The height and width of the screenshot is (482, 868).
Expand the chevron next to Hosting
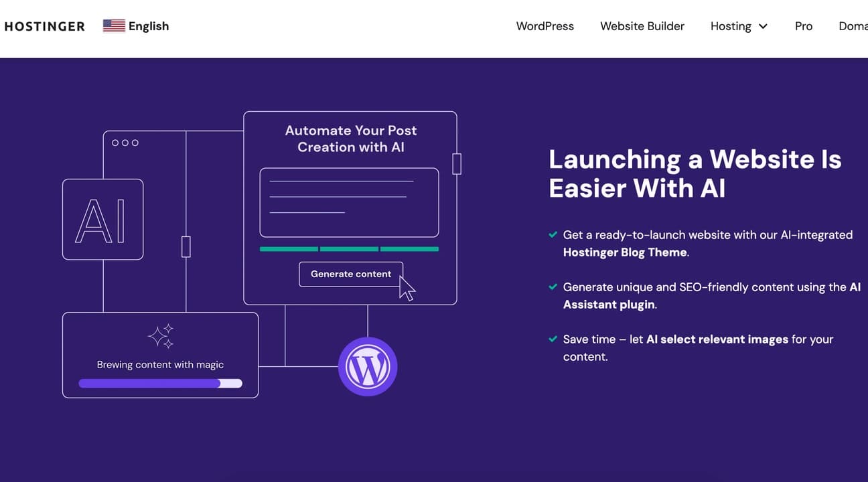click(763, 27)
